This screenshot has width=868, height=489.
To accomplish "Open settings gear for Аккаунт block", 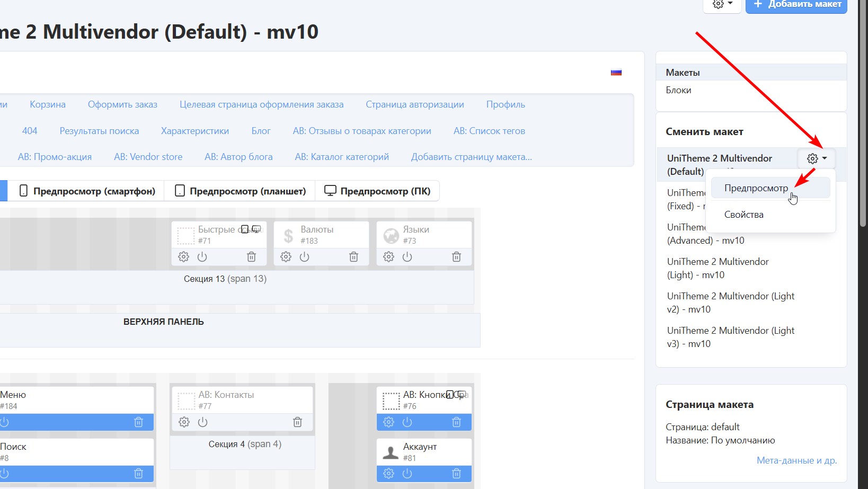I will (388, 474).
